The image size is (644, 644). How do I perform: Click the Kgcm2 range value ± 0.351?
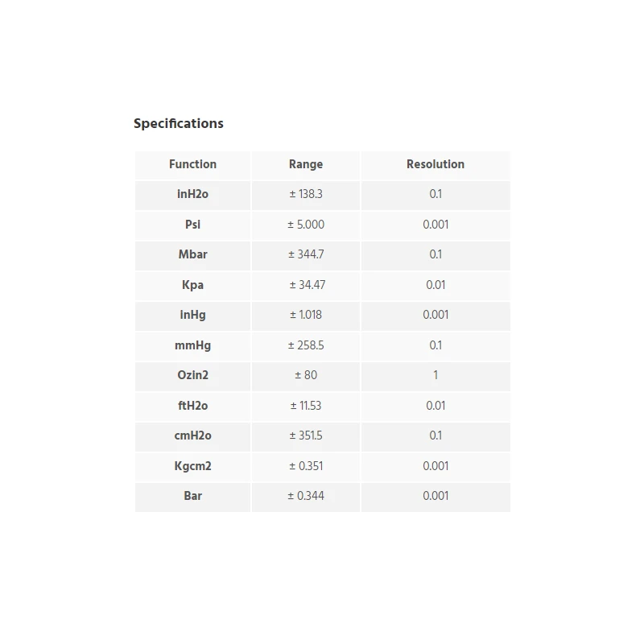pyautogui.click(x=306, y=466)
